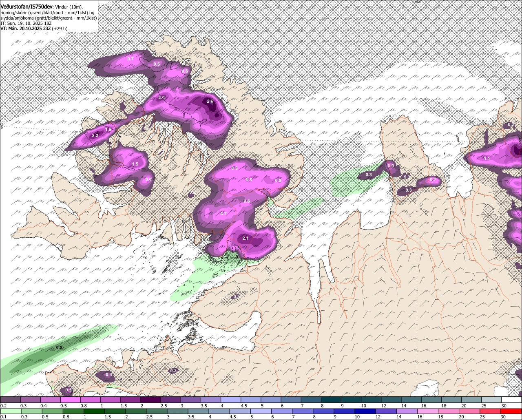522x420 pixels.
Task: Select the deep blue bottom-row swatch starting at 10
Action: click(x=365, y=411)
